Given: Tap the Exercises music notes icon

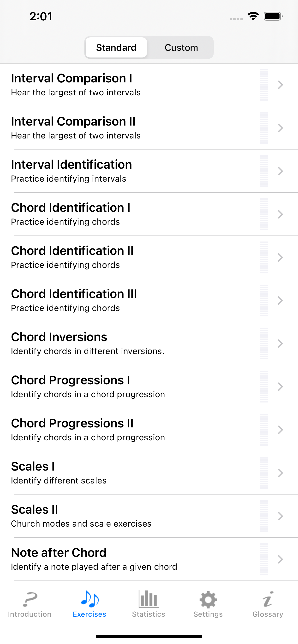Looking at the screenshot, I should tap(90, 599).
